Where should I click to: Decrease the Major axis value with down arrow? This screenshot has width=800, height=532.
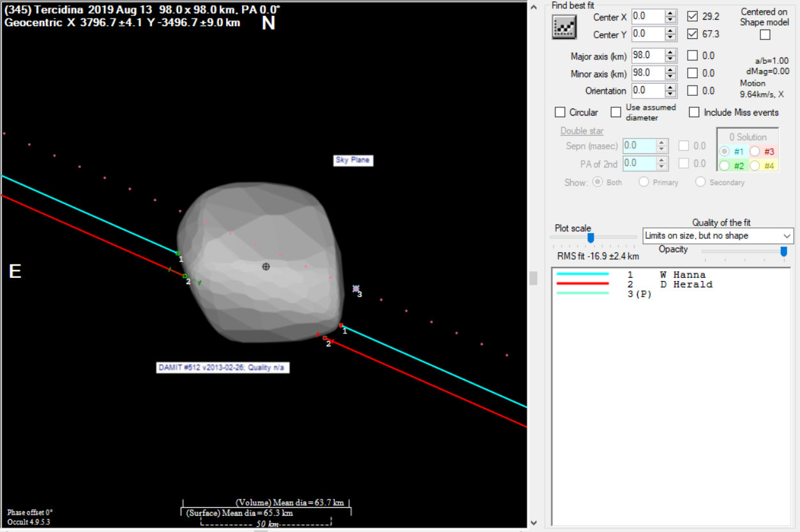(670, 59)
